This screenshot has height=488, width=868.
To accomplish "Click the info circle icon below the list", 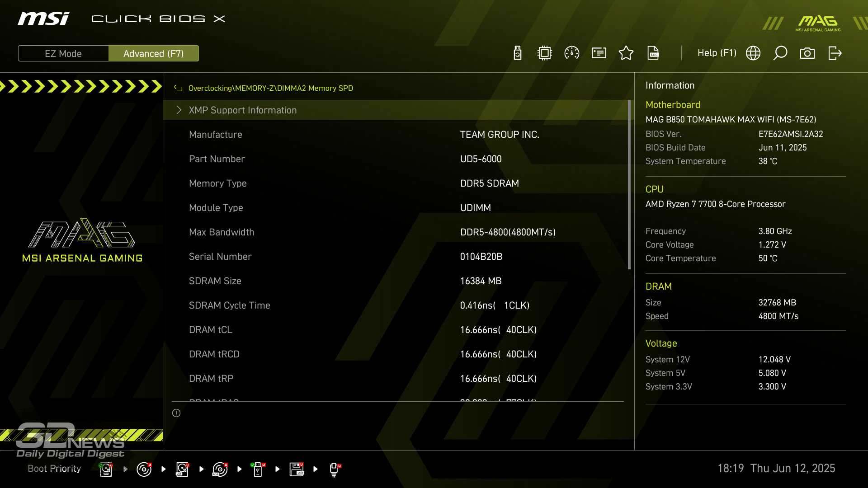I will click(x=176, y=413).
